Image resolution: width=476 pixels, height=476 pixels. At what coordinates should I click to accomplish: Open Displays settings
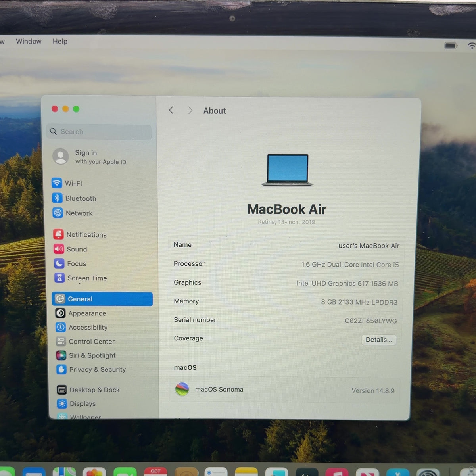(76, 404)
